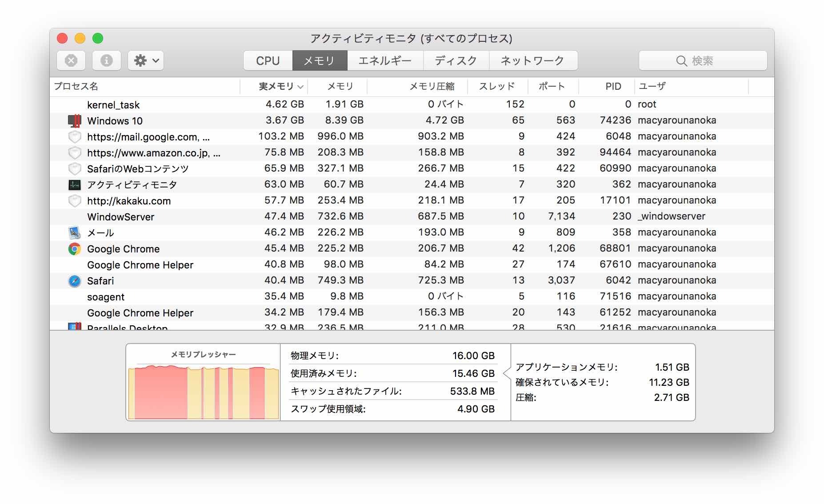
Task: Click the Windows 10 Parallels icon
Action: [74, 120]
